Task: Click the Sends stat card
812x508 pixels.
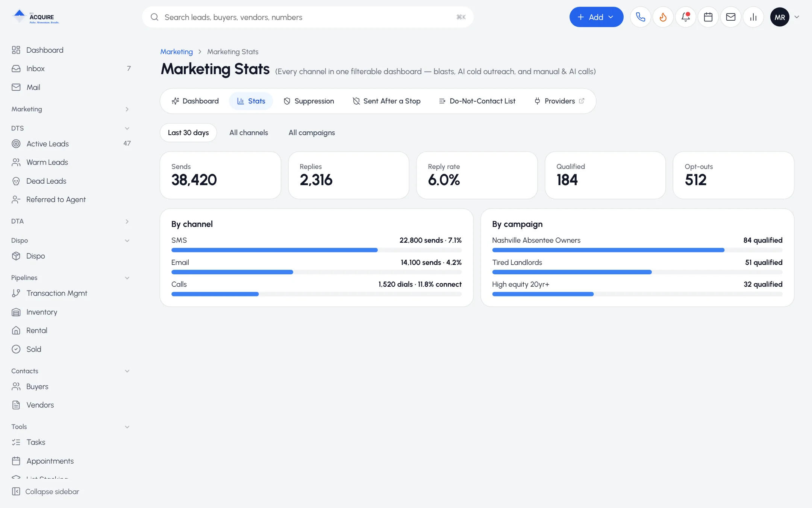Action: click(220, 175)
